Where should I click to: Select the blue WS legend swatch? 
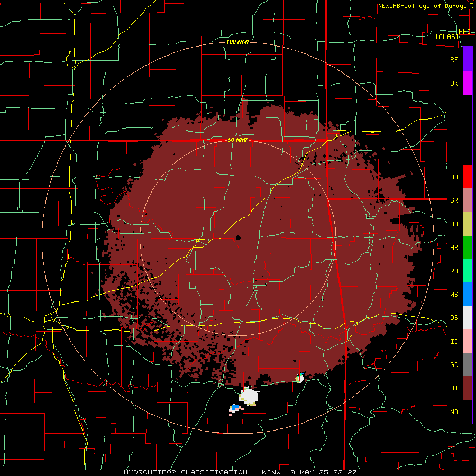click(467, 294)
